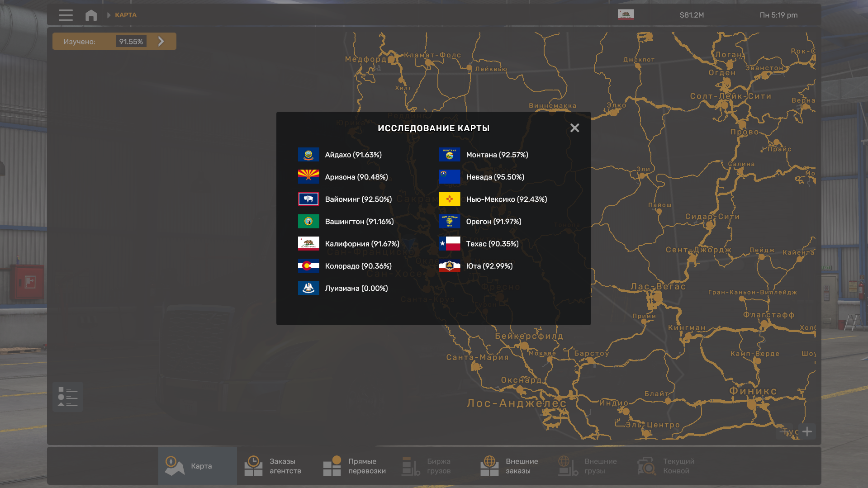This screenshot has width=868, height=488.
Task: Click the Washington flag icon
Action: click(x=308, y=222)
